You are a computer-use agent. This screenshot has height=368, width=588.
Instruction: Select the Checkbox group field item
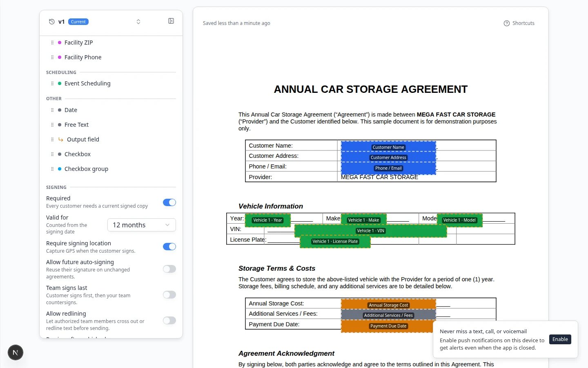[86, 169]
